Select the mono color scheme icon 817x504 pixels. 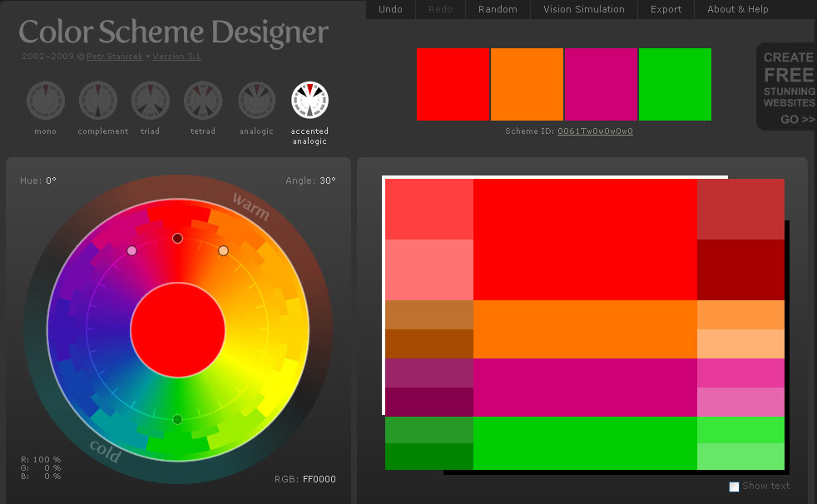(45, 99)
